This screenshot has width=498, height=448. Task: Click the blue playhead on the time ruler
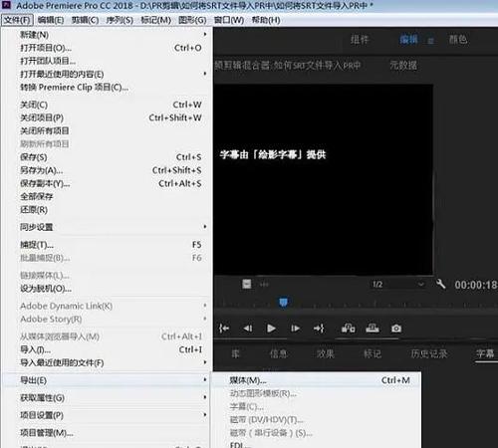coord(283,302)
